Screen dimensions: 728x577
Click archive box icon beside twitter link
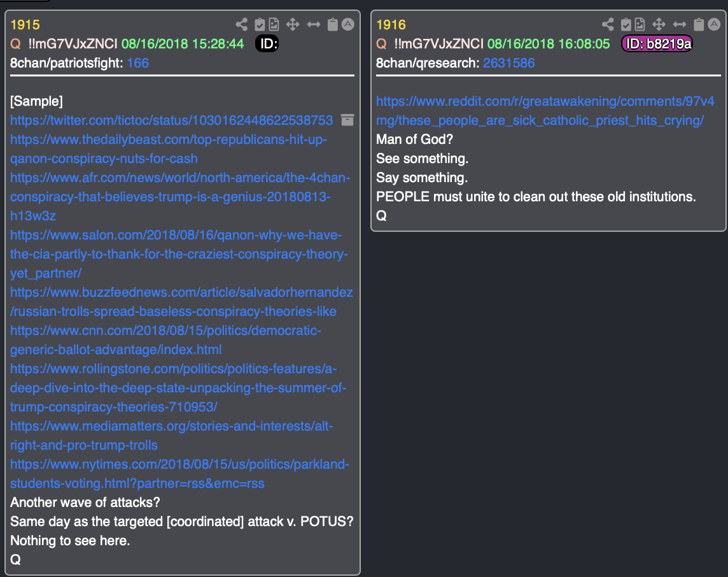(347, 120)
